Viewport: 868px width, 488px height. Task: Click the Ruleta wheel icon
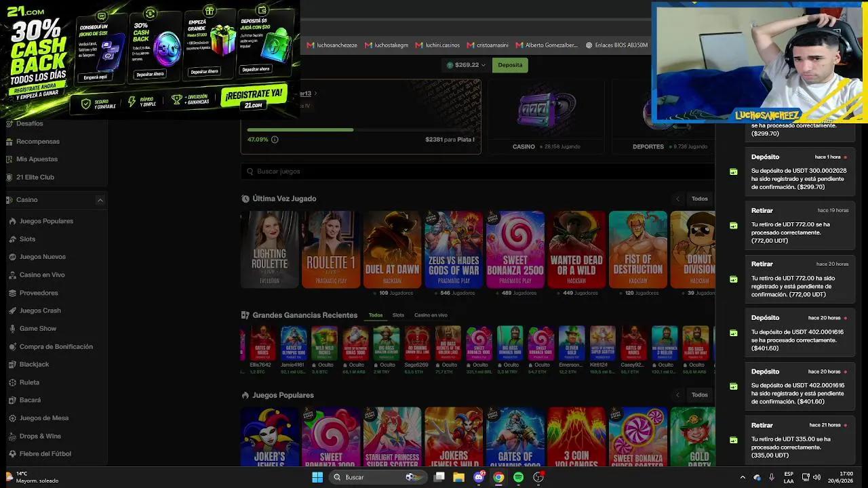13,382
